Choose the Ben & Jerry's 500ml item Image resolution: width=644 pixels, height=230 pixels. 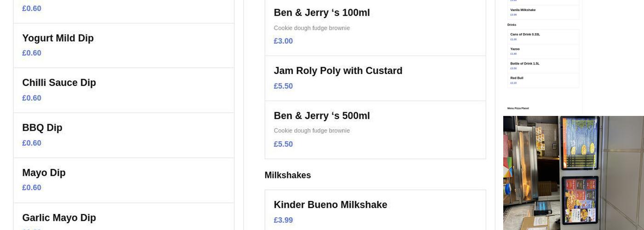(322, 116)
